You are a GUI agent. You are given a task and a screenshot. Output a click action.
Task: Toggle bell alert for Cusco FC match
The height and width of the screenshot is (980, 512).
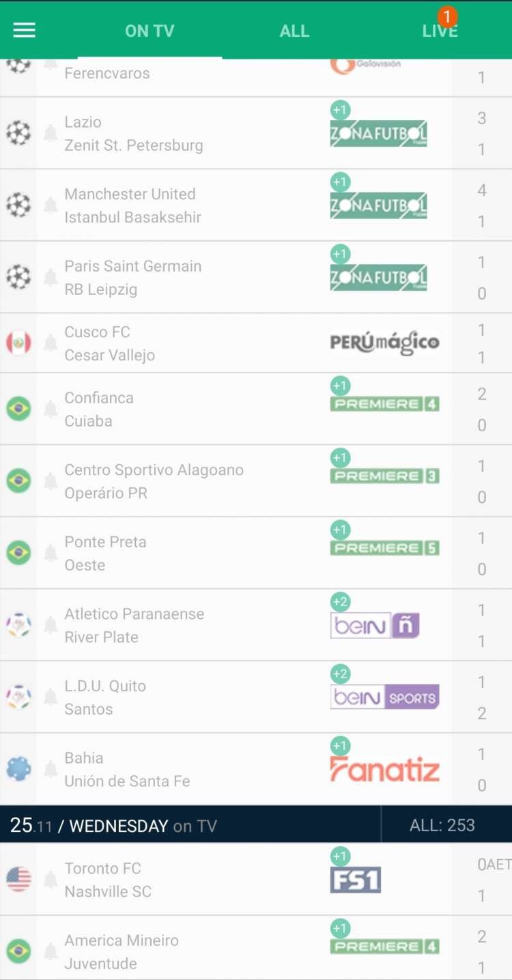point(51,343)
